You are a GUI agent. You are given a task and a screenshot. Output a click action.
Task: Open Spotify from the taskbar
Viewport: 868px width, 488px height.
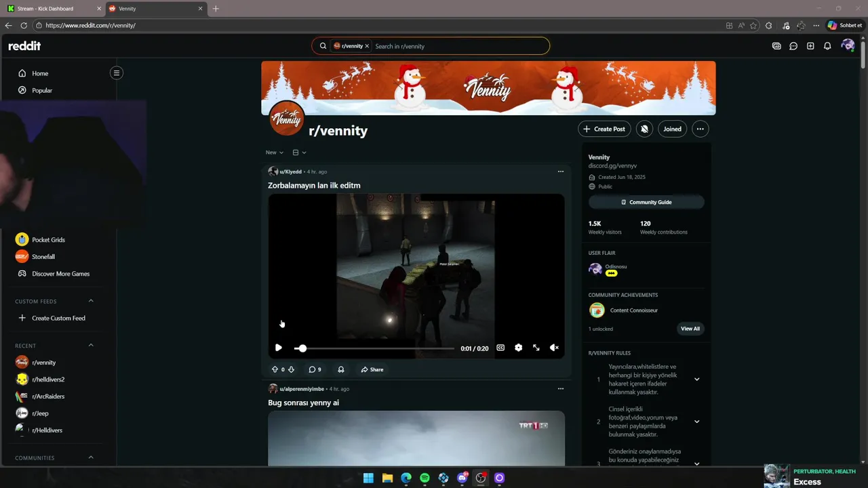pyautogui.click(x=425, y=478)
